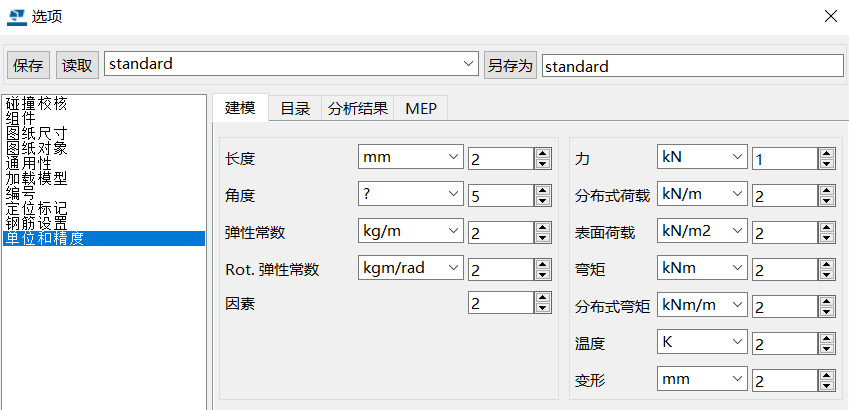This screenshot has height=410, width=849.
Task: Switch to the 分析结果 tab
Action: 358,109
